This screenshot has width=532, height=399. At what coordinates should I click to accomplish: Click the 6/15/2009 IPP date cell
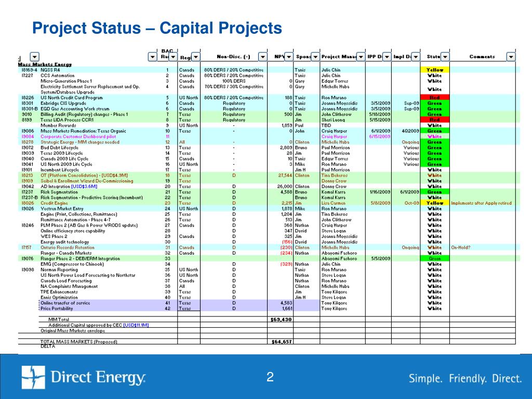tap(380, 137)
